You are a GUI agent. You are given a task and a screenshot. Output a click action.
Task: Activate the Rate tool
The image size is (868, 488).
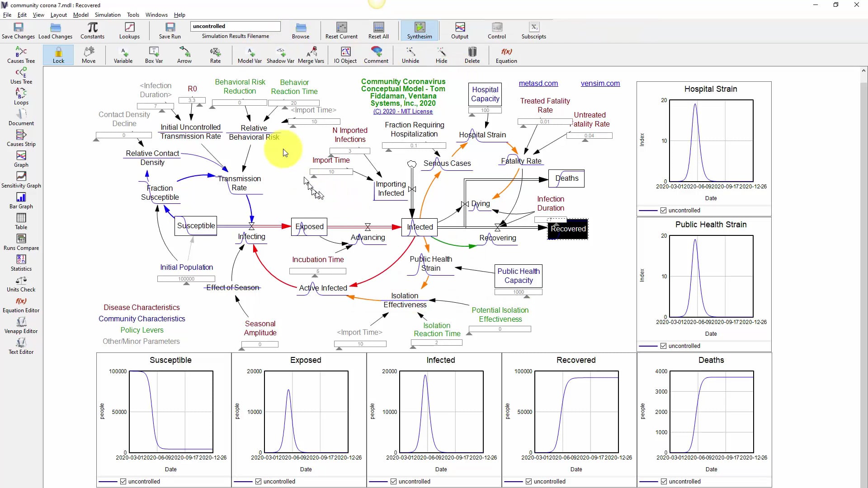(216, 55)
